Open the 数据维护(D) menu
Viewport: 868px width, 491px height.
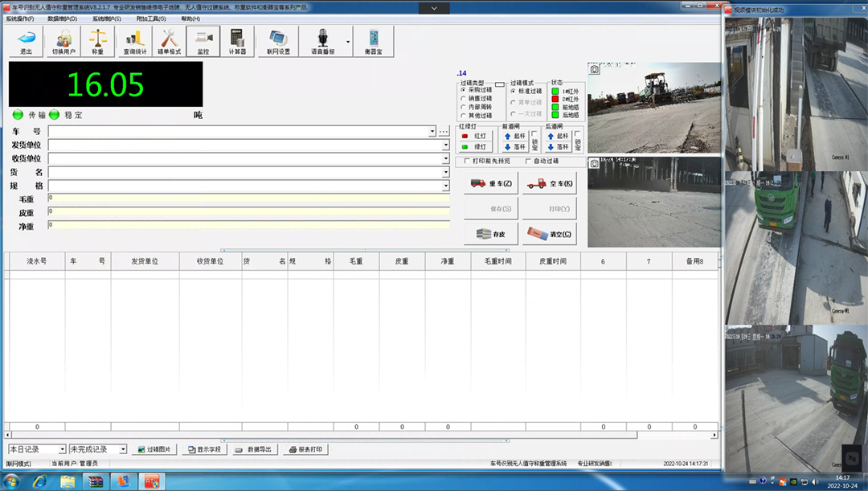click(63, 18)
